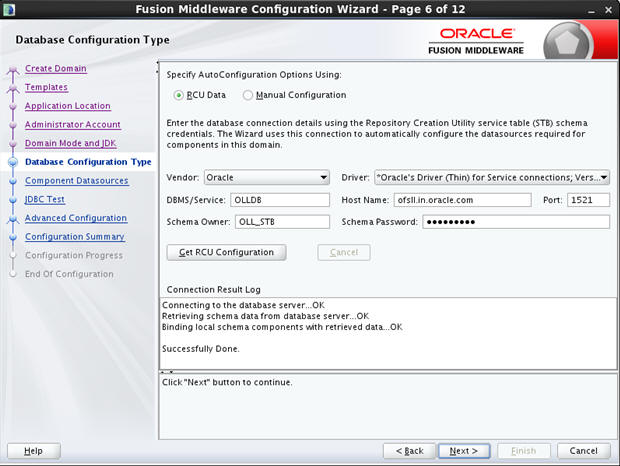Click the wizard window icon in title bar
620x466 pixels.
point(9,9)
